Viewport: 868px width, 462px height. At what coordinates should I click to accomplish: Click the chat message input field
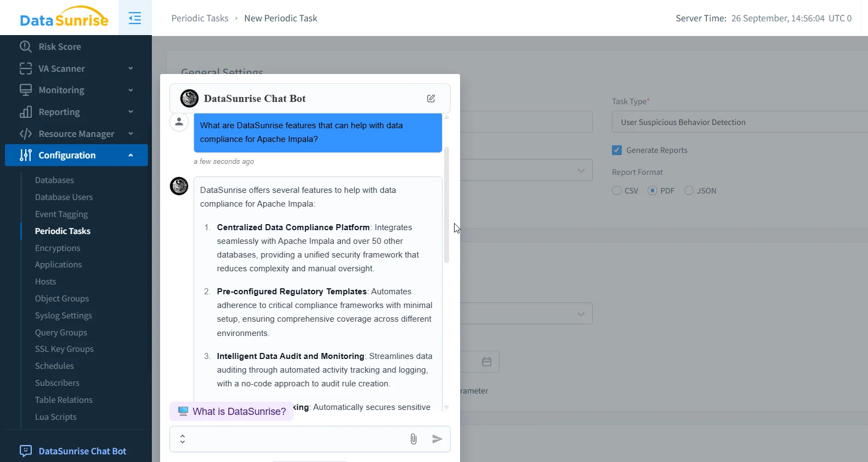(x=296, y=439)
